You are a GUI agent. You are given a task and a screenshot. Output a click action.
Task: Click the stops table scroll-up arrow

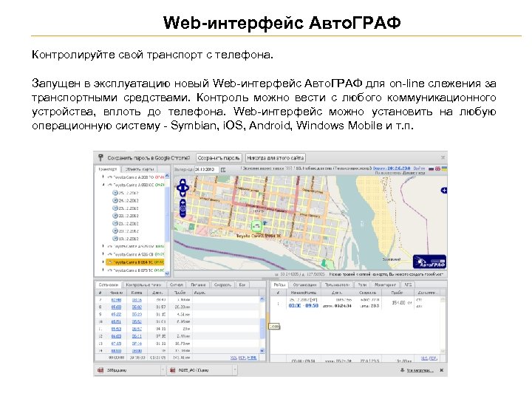(262, 299)
